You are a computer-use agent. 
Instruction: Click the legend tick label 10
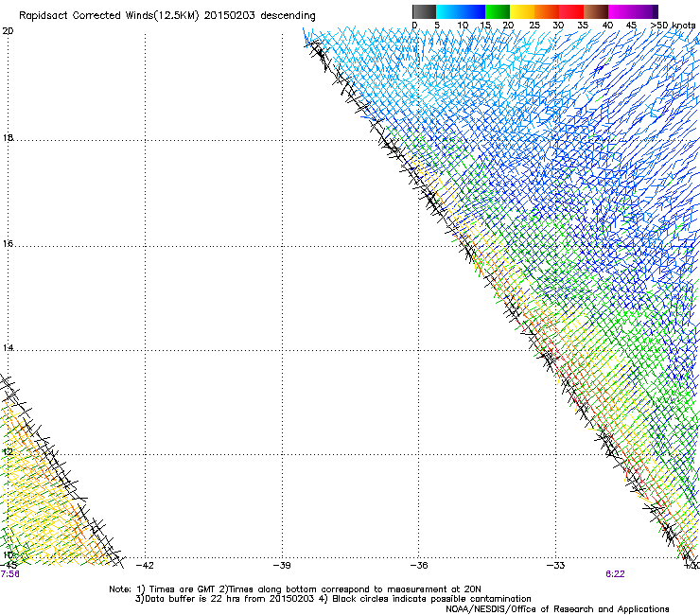click(463, 26)
